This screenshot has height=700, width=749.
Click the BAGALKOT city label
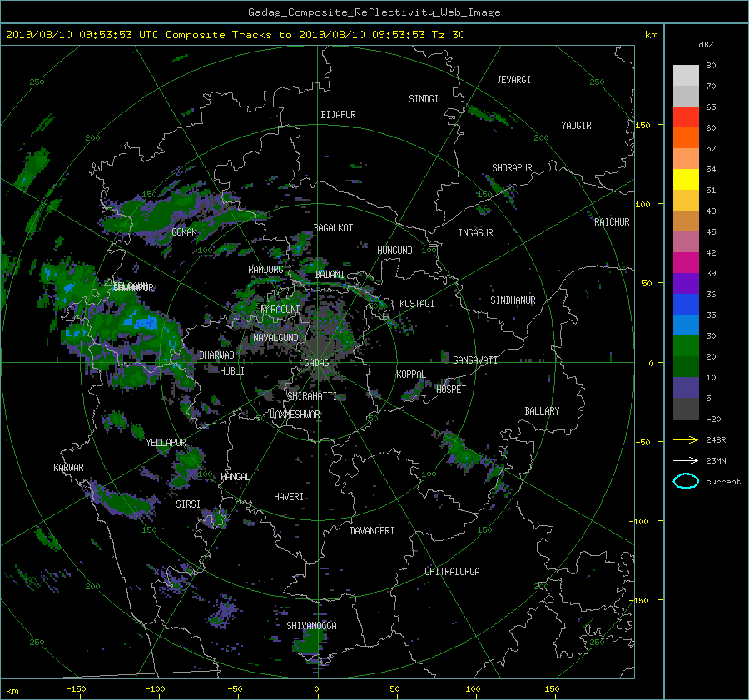click(333, 228)
